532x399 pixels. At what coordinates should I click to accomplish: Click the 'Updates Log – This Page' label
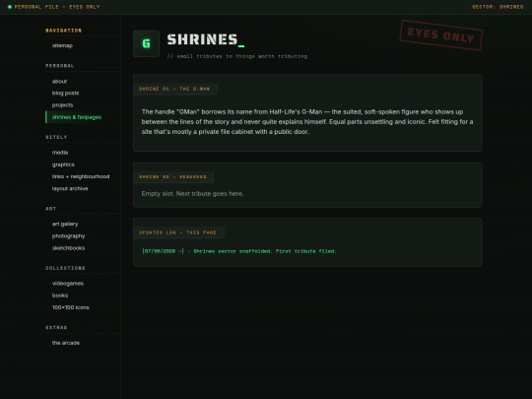click(x=177, y=233)
